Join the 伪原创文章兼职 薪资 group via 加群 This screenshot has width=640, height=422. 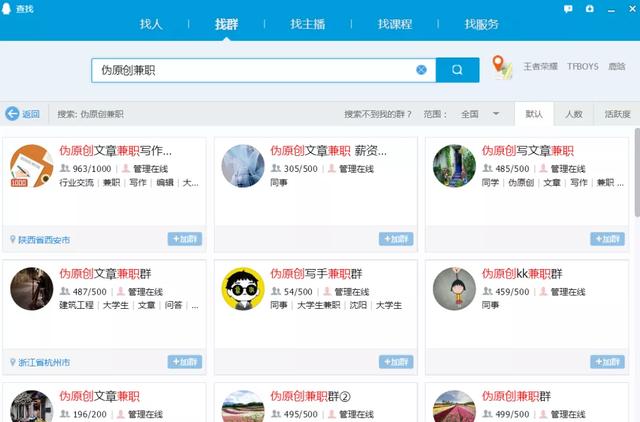coord(395,239)
